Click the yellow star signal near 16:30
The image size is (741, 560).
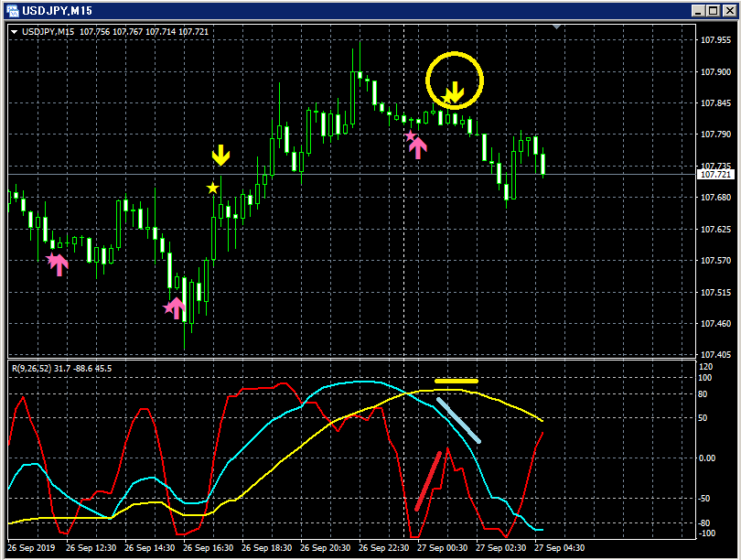coord(212,188)
